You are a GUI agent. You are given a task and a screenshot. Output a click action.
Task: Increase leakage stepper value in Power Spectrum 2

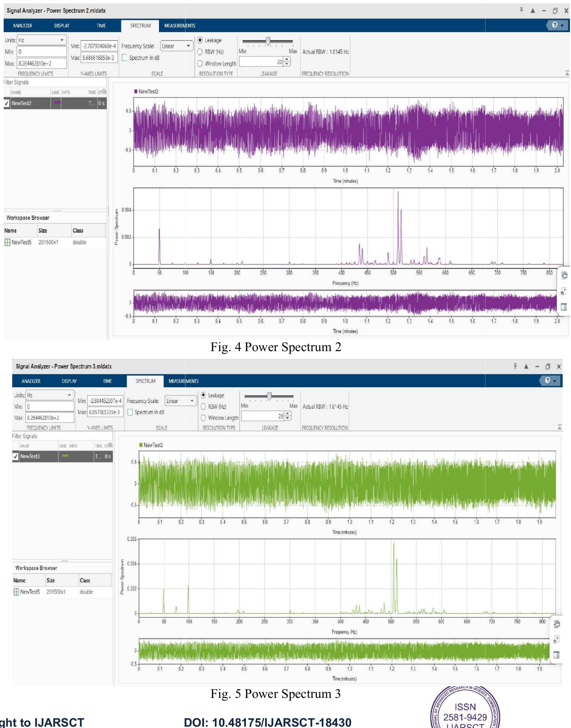point(287,59)
